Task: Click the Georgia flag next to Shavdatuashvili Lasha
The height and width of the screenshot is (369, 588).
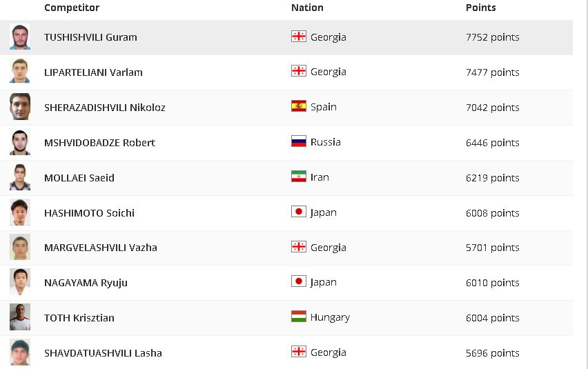Action: tap(299, 351)
